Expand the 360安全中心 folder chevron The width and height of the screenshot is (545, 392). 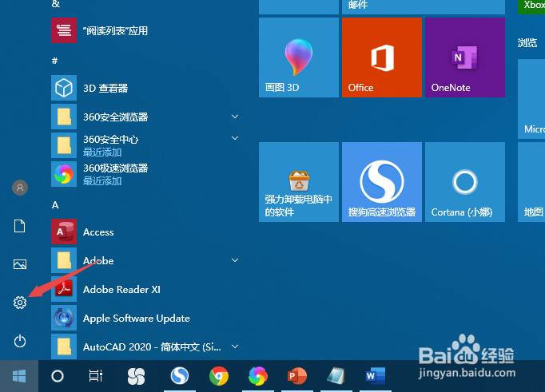pyautogui.click(x=235, y=138)
